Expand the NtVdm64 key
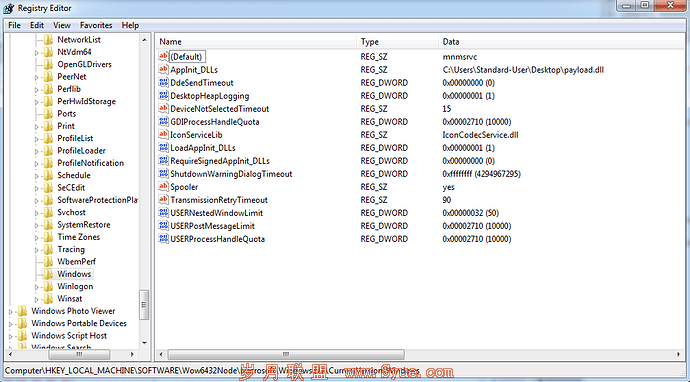Screen dimensions: 690x382 point(37,52)
